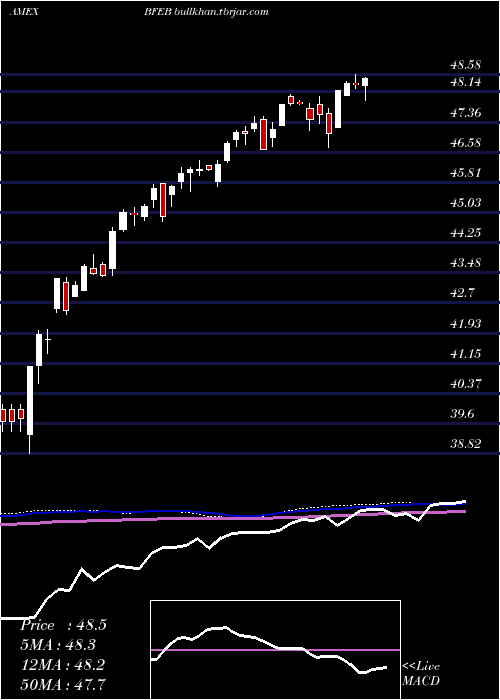Click the 40.37 price axis label

[x=465, y=384]
